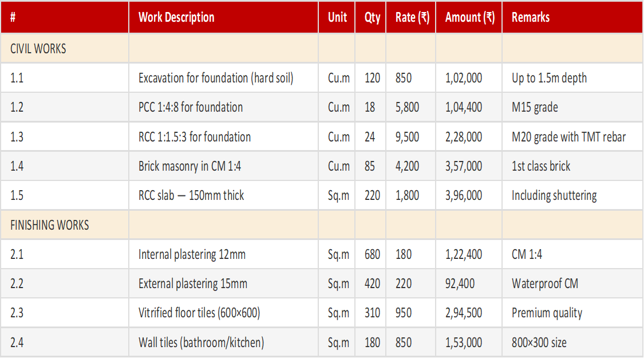This screenshot has width=644, height=358.
Task: Click item number '1.3'
Action: [x=17, y=137]
